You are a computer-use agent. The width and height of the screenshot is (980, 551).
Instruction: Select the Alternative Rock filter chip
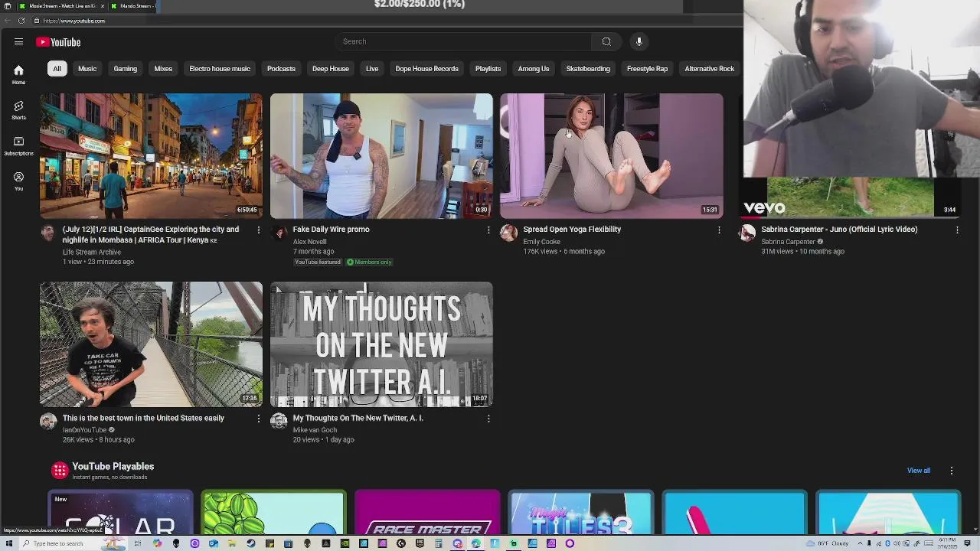point(710,69)
